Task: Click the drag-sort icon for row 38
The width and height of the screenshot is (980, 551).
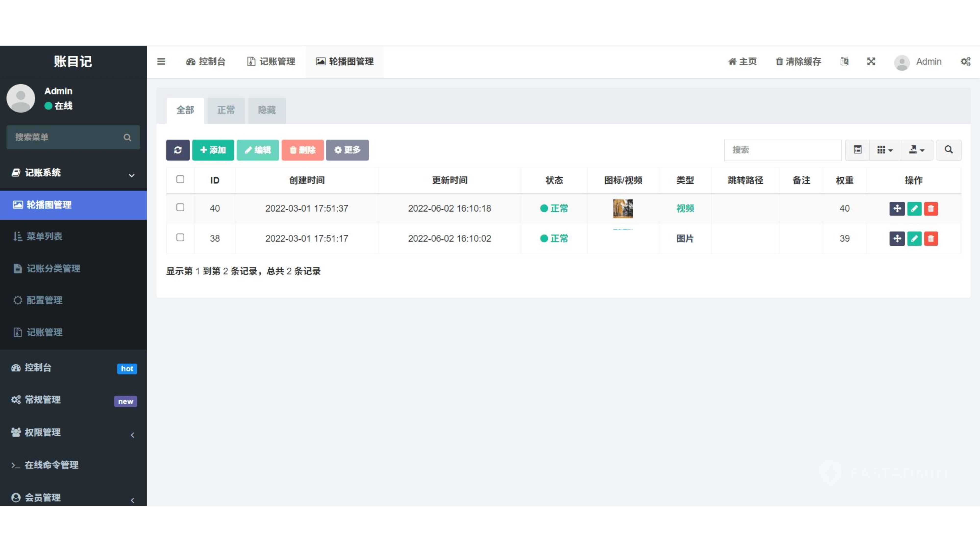Action: click(x=897, y=239)
